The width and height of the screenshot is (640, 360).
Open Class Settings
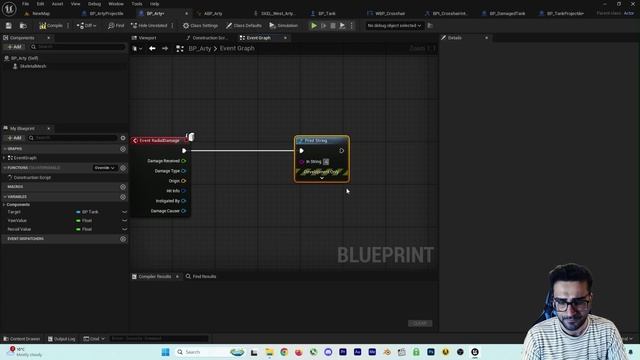pyautogui.click(x=200, y=26)
